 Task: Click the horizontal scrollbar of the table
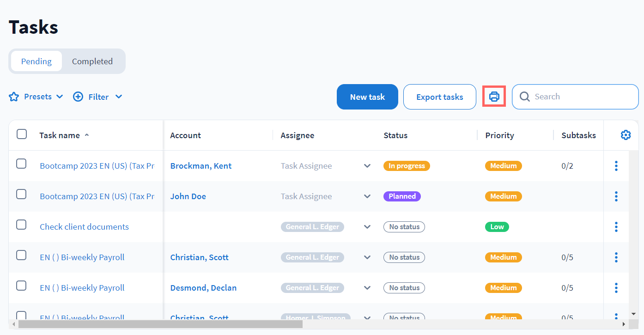coord(159,324)
